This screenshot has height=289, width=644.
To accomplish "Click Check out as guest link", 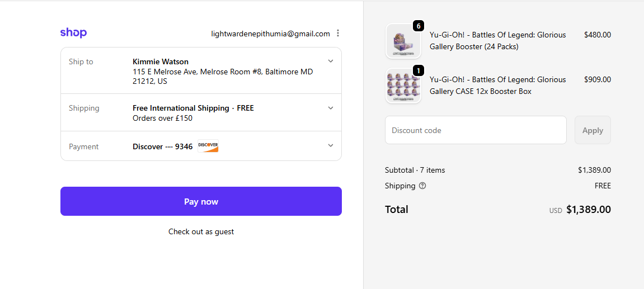I will pos(201,231).
